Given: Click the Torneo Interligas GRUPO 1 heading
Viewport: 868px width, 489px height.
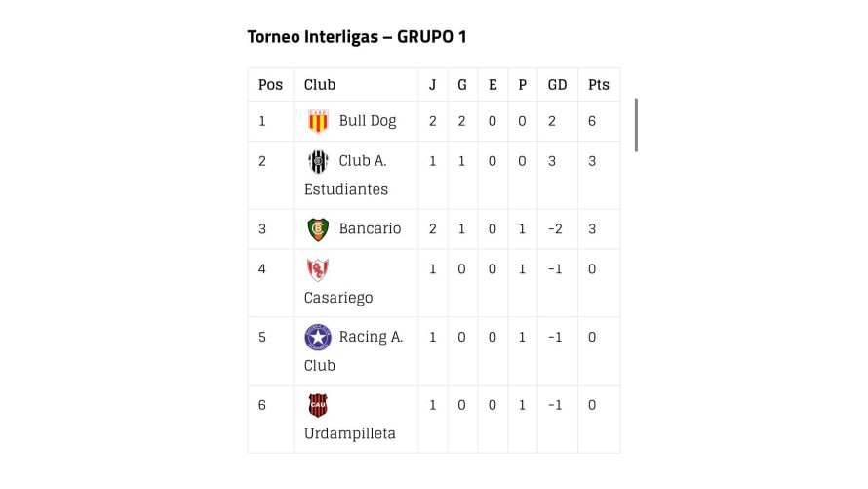Looking at the screenshot, I should point(357,37).
